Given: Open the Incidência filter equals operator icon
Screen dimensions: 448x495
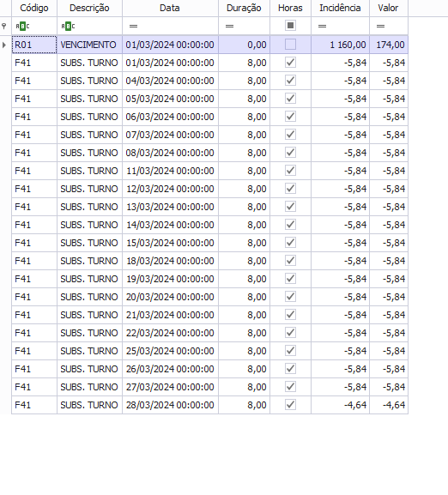Looking at the screenshot, I should (x=322, y=27).
